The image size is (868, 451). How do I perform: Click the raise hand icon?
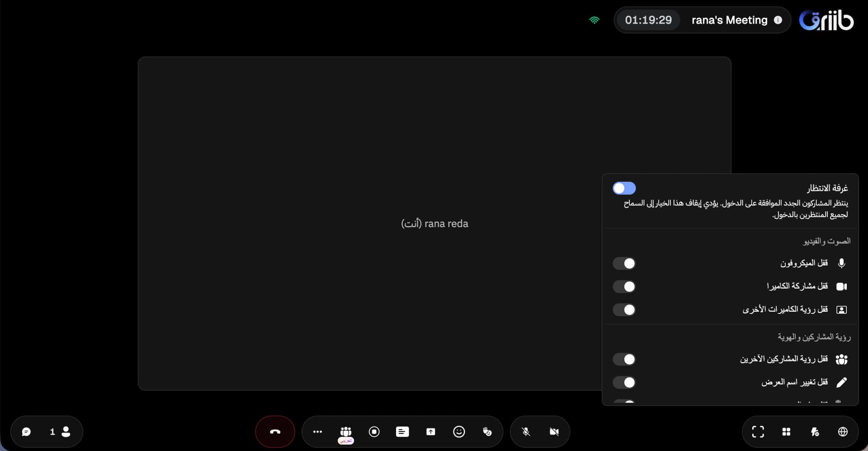coord(487,432)
